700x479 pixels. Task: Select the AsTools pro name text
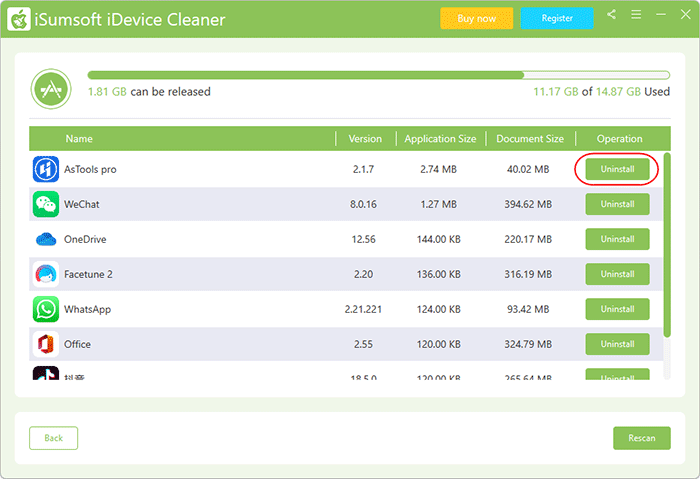90,170
